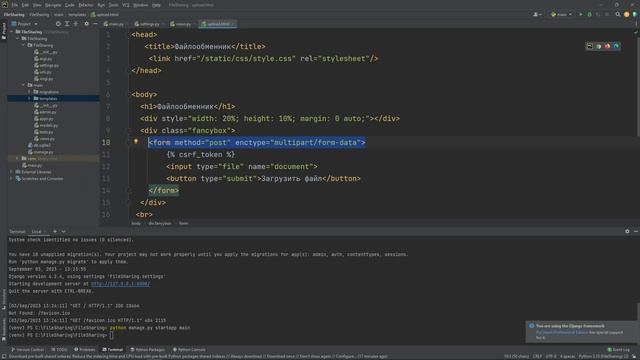Locate the opened file in Project tree
Screen dimensions: 640x360
[58, 24]
